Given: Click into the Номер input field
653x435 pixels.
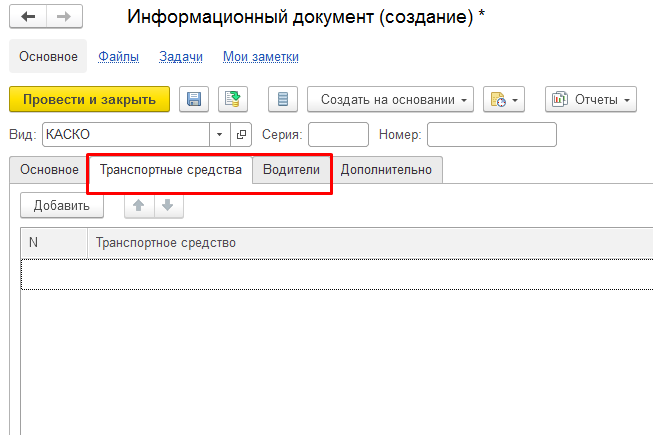Looking at the screenshot, I should coord(491,134).
